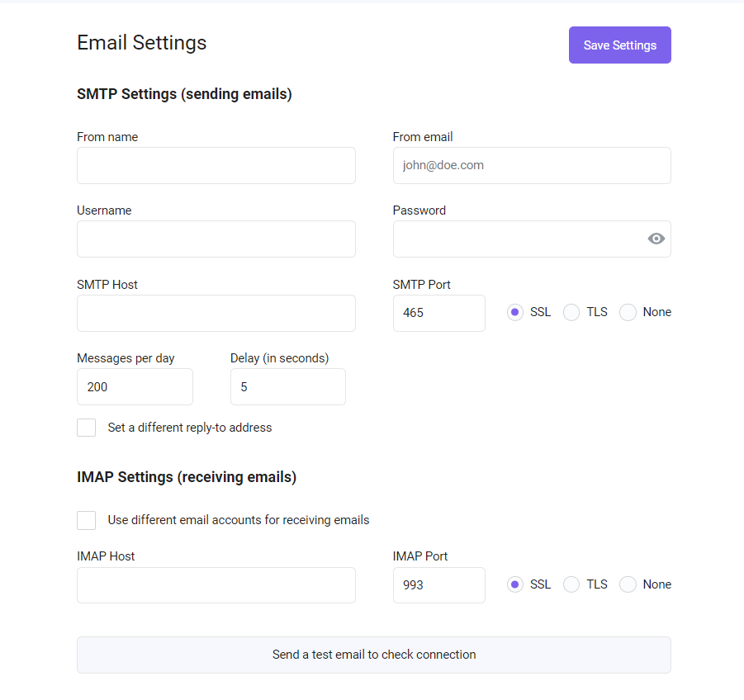
Task: Choose TLS encryption for SMTP
Action: 571,313
